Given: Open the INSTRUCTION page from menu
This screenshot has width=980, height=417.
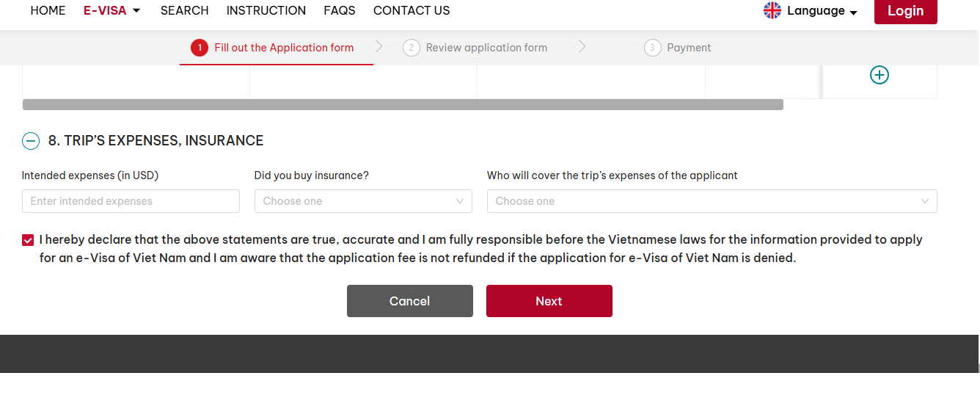Looking at the screenshot, I should 266,10.
